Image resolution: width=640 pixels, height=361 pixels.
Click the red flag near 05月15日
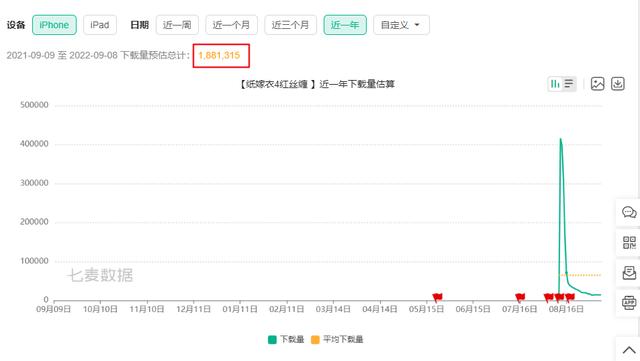pos(437,297)
